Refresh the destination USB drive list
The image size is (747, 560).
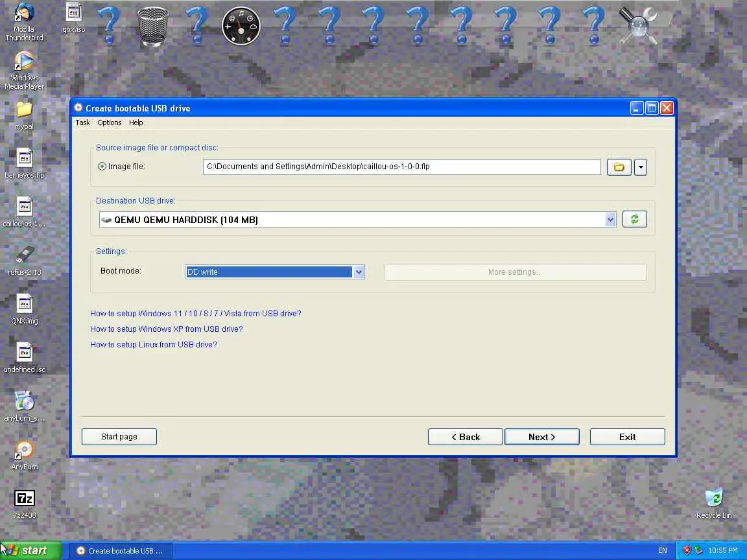click(x=635, y=219)
